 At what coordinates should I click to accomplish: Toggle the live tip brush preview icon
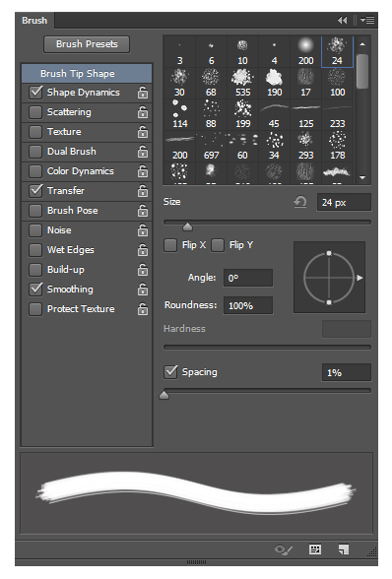pyautogui.click(x=284, y=549)
